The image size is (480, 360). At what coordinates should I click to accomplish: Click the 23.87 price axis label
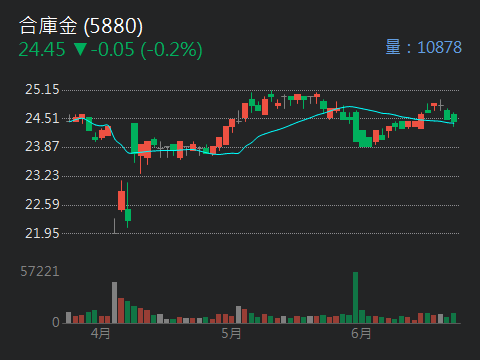click(42, 147)
